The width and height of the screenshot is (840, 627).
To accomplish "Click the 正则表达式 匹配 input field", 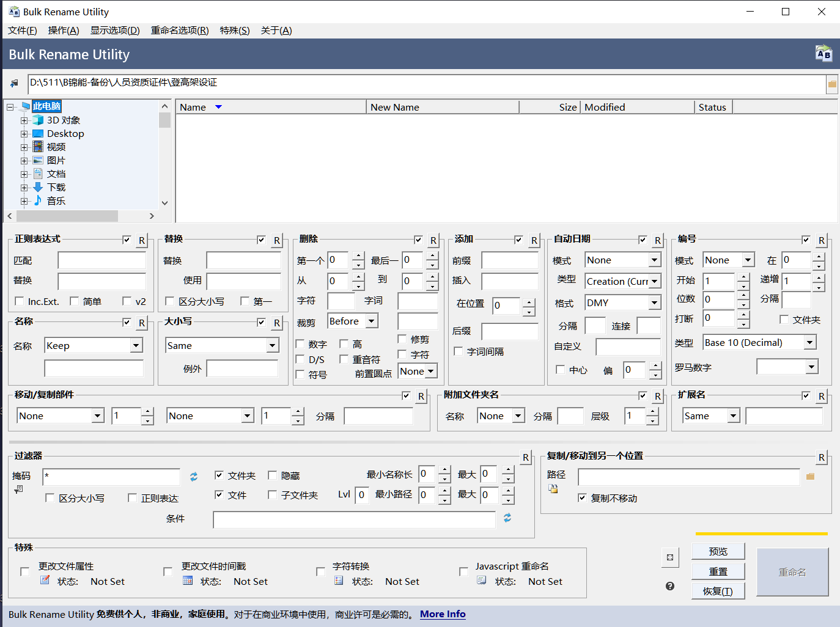I will [x=102, y=260].
